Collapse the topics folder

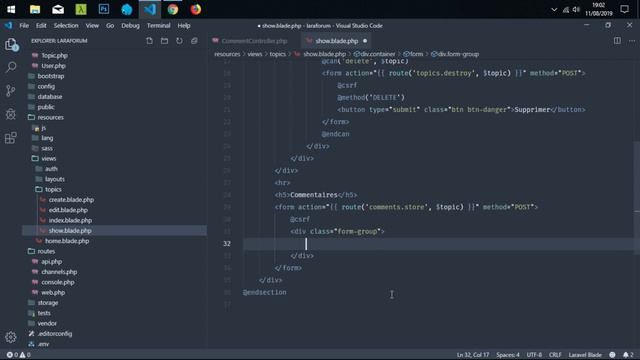(x=53, y=189)
